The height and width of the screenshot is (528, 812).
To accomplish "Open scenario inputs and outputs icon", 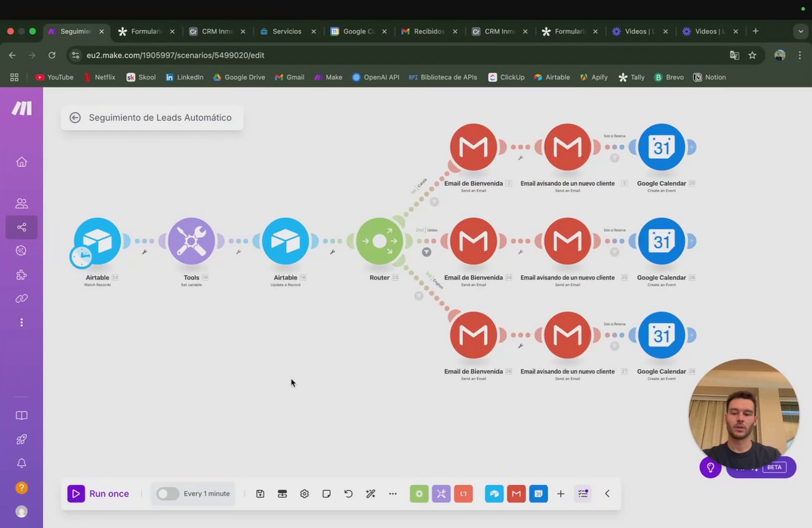I will (x=282, y=494).
